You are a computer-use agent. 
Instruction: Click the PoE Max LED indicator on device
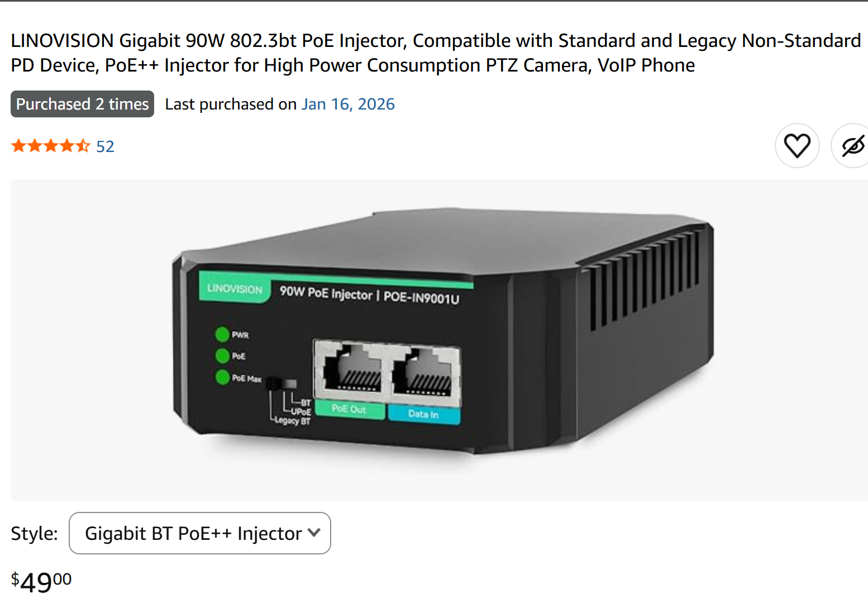(x=223, y=377)
